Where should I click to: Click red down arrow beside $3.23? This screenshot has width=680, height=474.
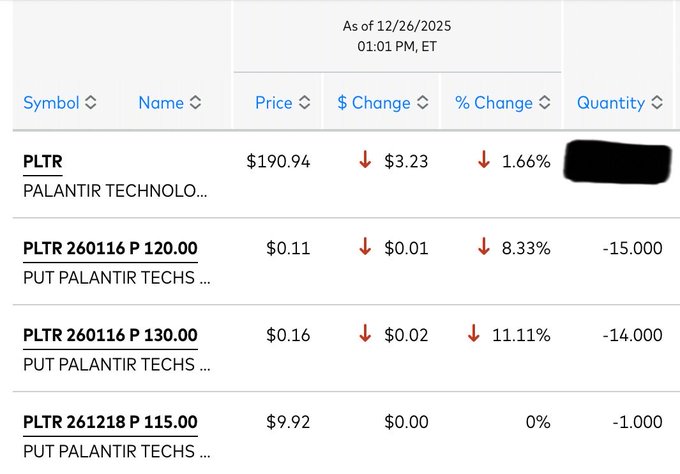click(365, 161)
